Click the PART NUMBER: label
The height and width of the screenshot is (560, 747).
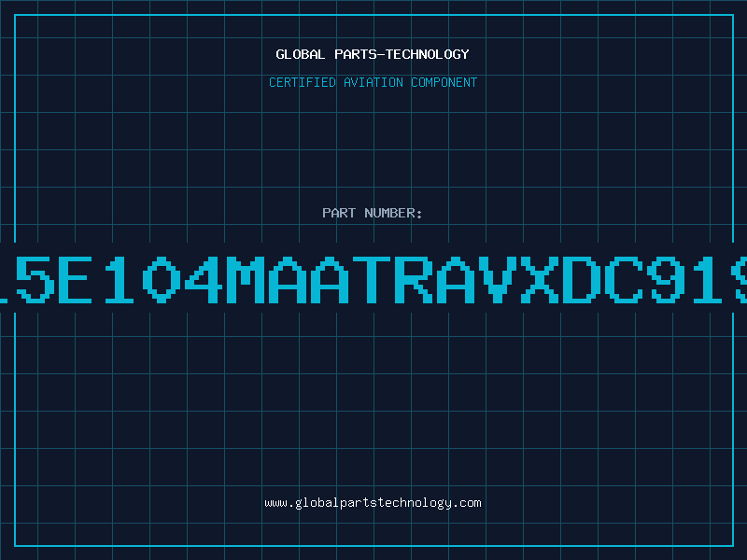(x=372, y=213)
